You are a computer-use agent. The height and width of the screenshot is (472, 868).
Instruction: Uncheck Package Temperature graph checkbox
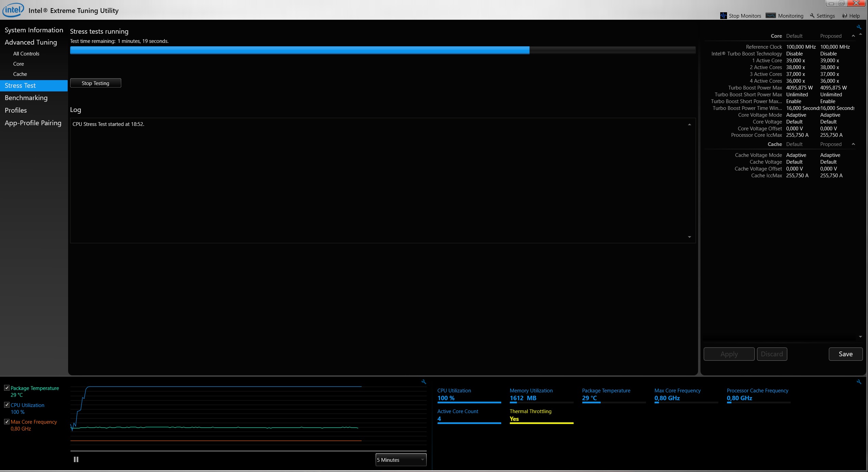pos(7,388)
